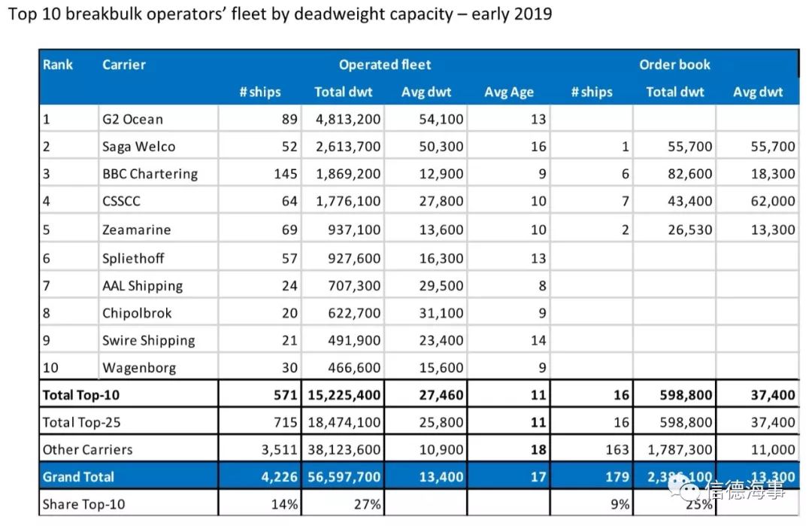The image size is (812, 526).
Task: Select the 'Avg Age' column header
Action: 508,93
